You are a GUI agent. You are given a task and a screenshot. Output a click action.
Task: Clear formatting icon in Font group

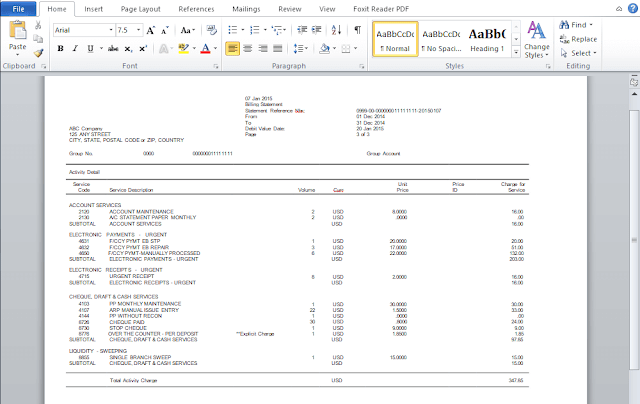pos(211,30)
